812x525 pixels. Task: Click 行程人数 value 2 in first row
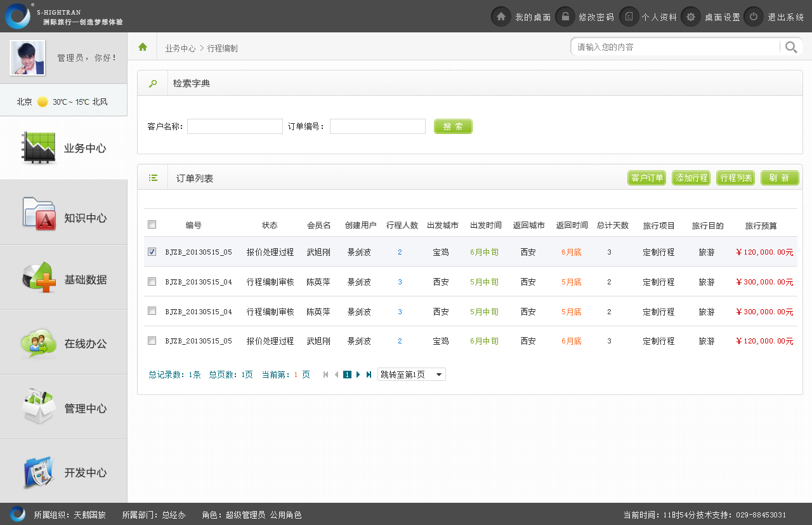tap(400, 252)
